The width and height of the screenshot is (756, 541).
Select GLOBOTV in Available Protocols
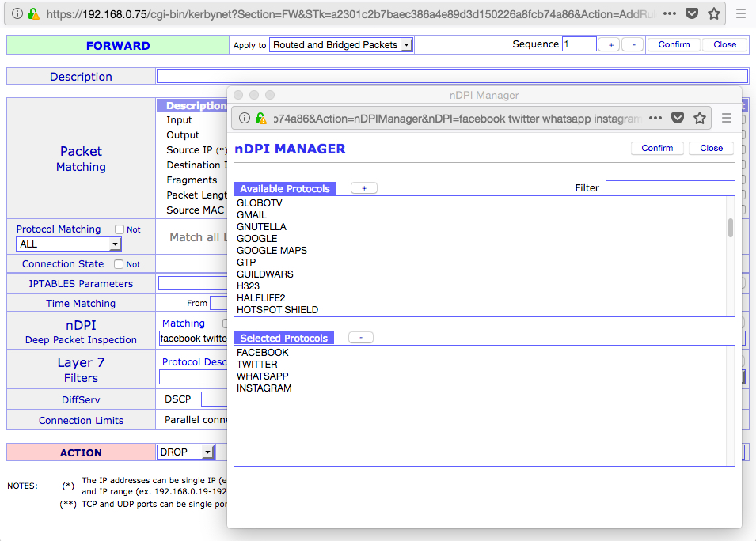click(260, 202)
